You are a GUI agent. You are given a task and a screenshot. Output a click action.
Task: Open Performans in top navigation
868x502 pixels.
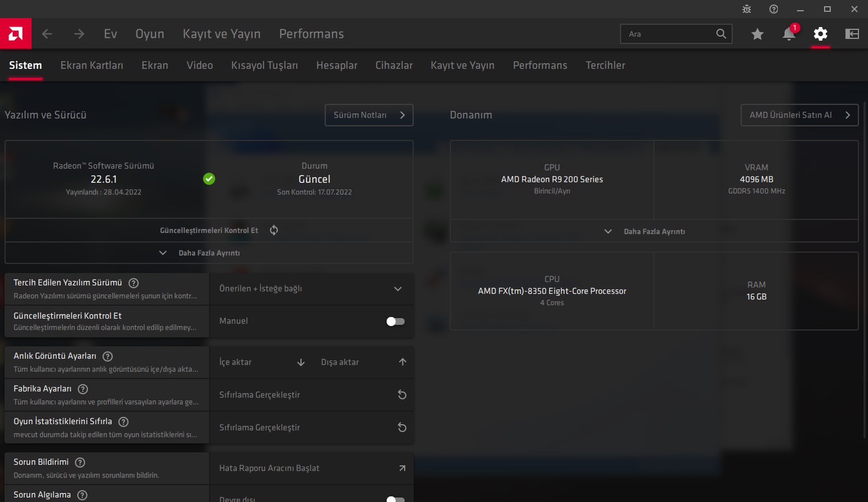click(x=312, y=34)
